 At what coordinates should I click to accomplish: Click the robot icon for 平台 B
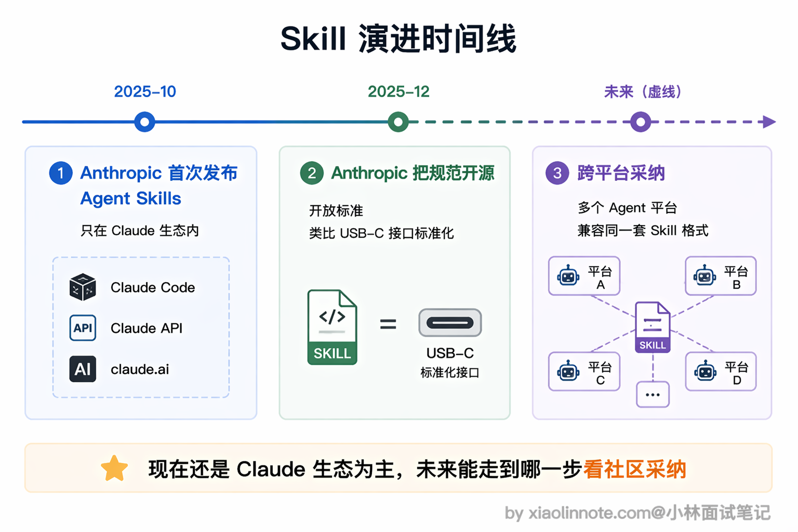(704, 276)
